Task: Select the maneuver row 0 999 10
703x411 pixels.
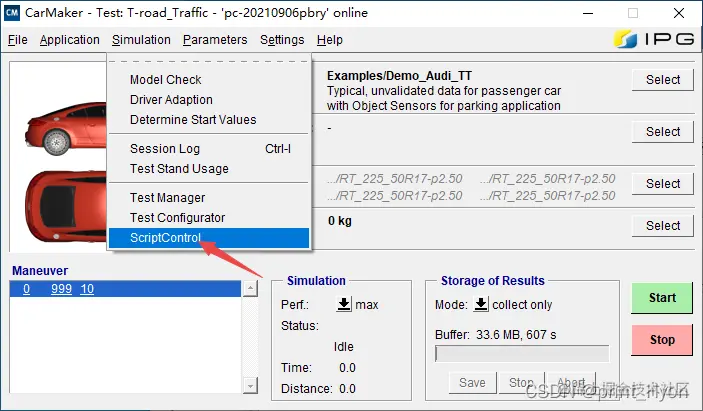Action: 125,289
